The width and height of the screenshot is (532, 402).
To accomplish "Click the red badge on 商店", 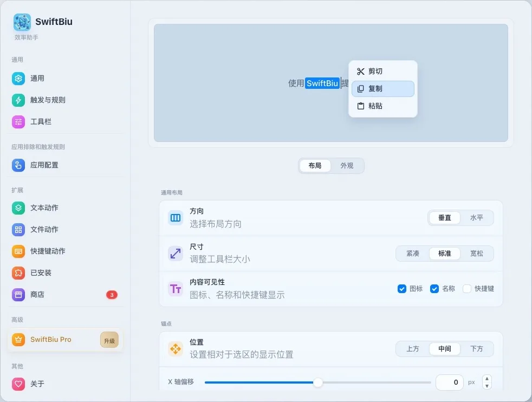I will [x=112, y=295].
